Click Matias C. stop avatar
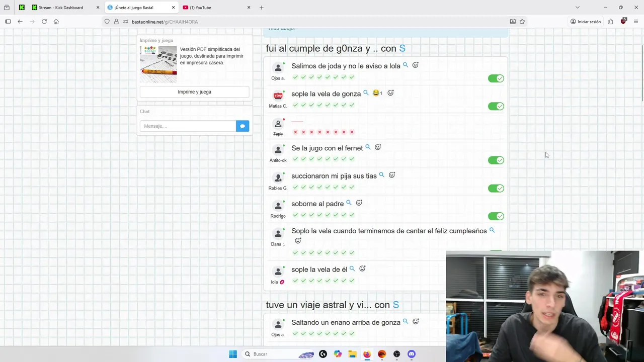The width and height of the screenshot is (644, 362). pos(278,96)
